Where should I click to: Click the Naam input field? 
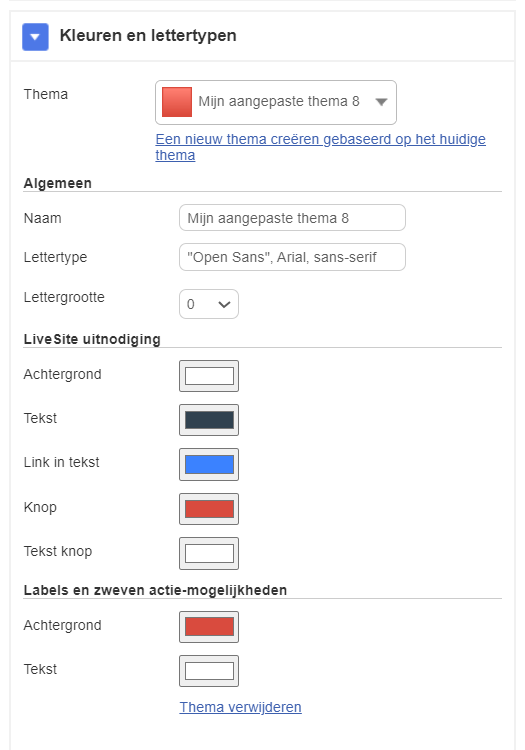[x=292, y=218]
